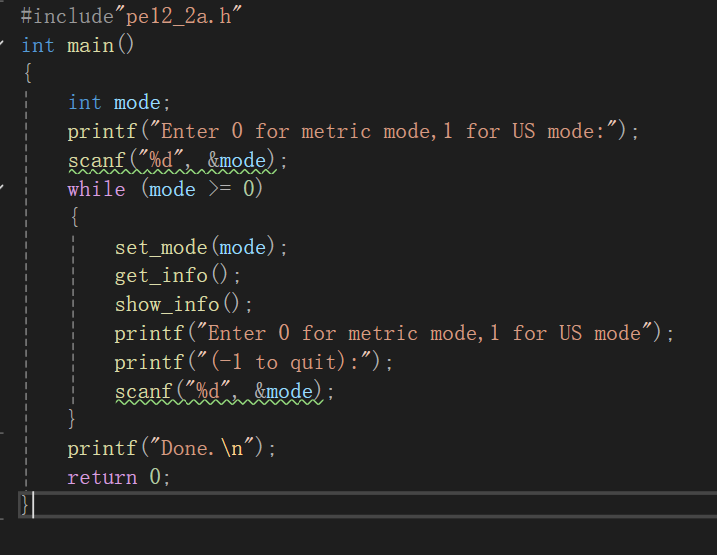Click the 'mode >= 0' loop condition

[201, 189]
